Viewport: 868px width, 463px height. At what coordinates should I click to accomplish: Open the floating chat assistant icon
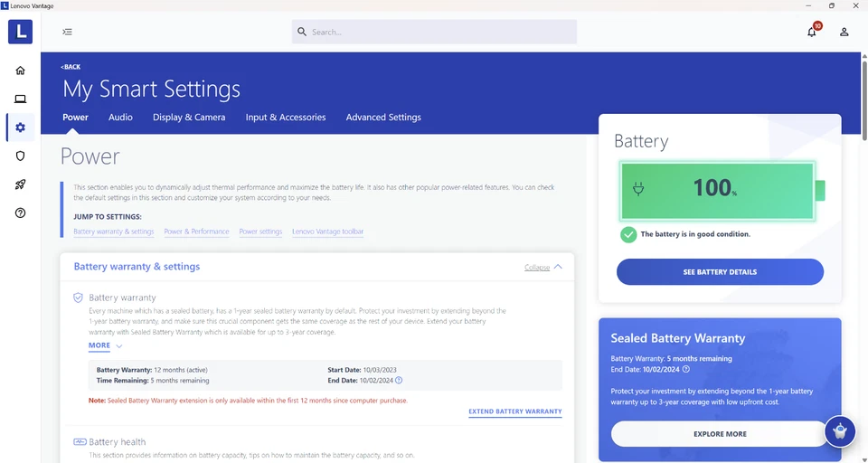(840, 431)
